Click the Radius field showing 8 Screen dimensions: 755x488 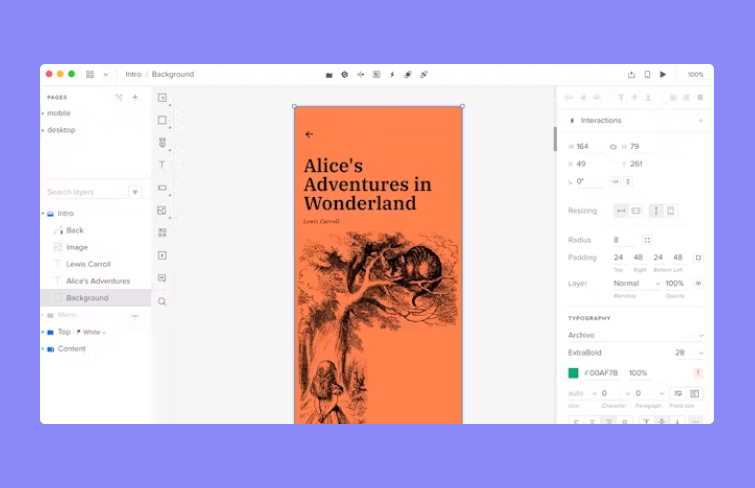coord(624,240)
